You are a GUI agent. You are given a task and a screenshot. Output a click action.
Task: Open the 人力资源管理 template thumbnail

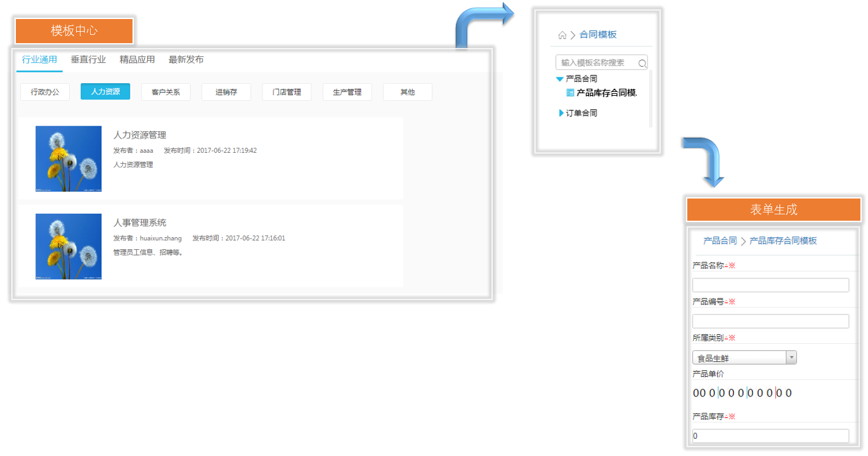(x=68, y=159)
